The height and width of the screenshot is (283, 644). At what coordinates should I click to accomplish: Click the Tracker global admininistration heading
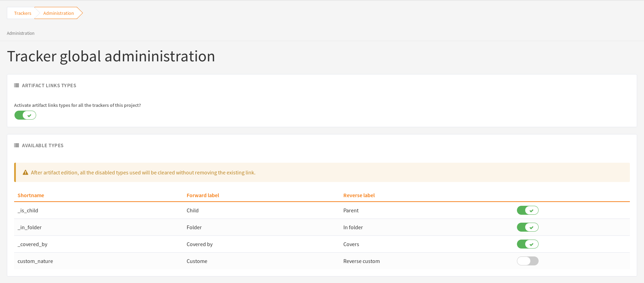pos(111,57)
